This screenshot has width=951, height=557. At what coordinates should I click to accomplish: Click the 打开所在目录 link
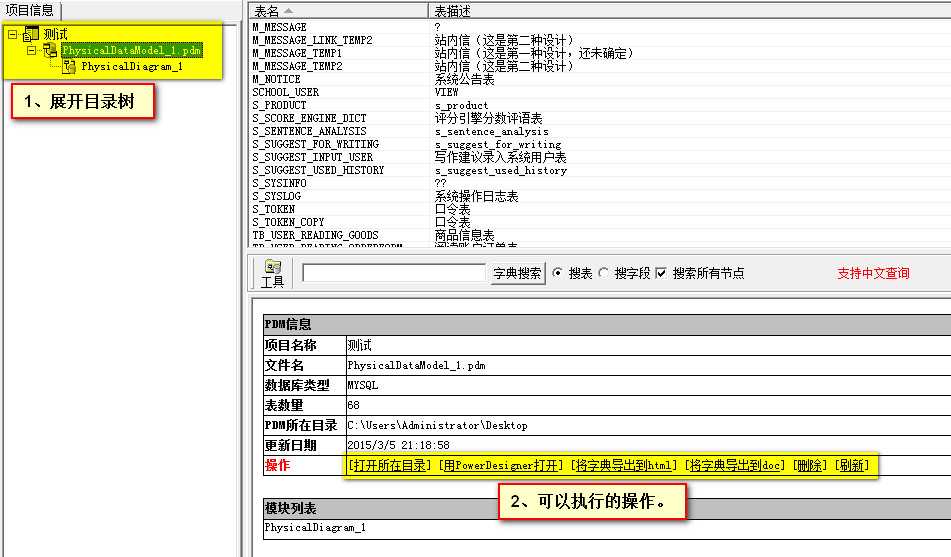390,465
